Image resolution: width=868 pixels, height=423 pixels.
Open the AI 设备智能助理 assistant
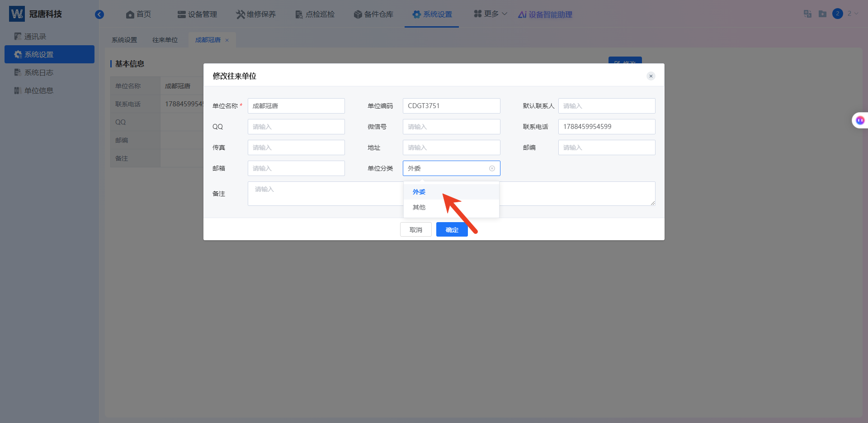tap(545, 14)
